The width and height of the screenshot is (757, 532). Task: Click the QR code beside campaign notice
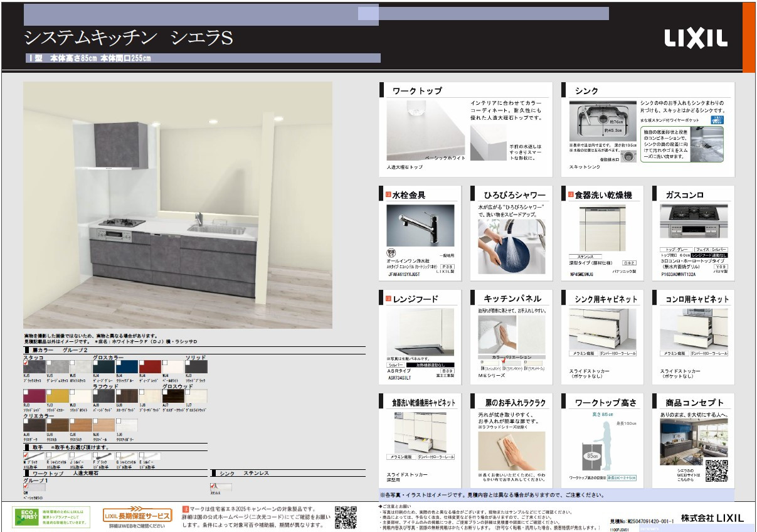coord(346,517)
